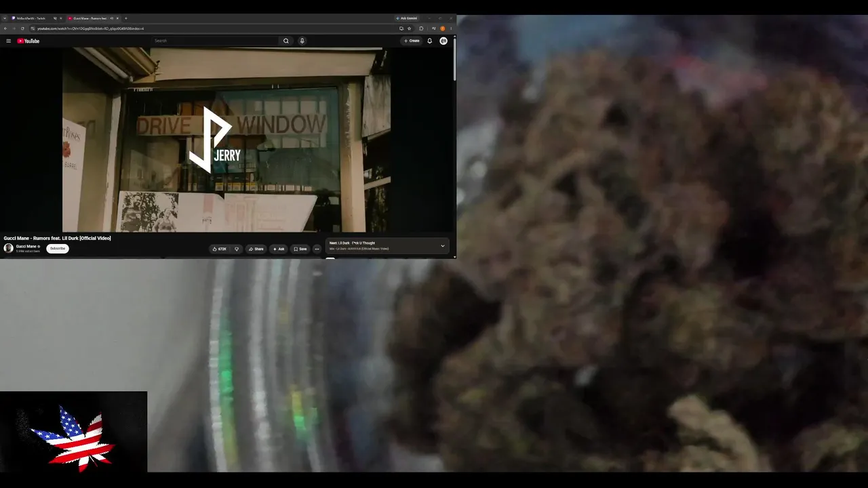Dislike the video
The height and width of the screenshot is (488, 868).
click(237, 249)
